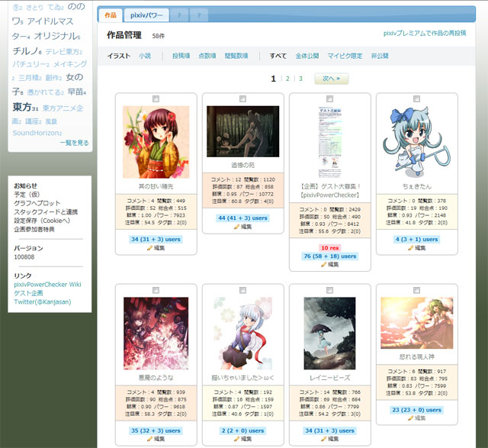
Task: Open the ゲスト企画 link
Action: (28, 293)
